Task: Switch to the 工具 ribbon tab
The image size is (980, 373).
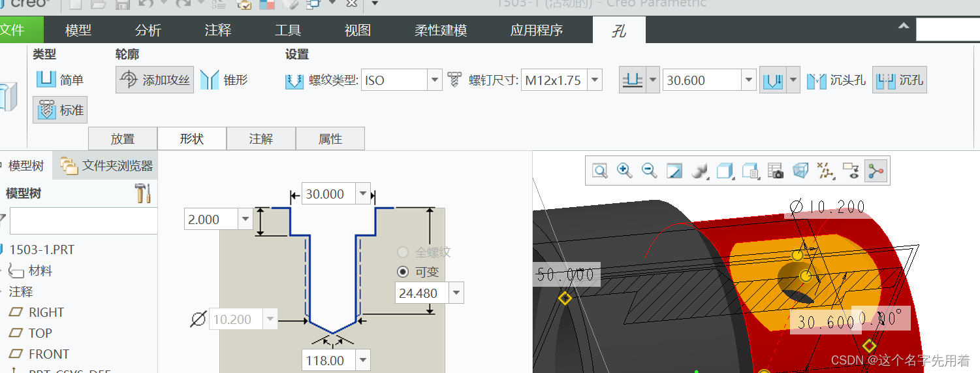Action: coord(288,30)
